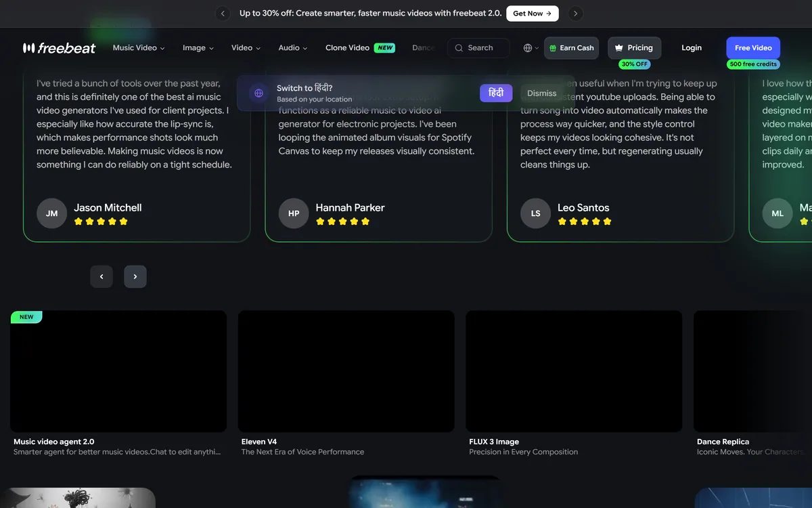Click the FLUX 3 Image title
812x508 pixels.
click(494, 442)
